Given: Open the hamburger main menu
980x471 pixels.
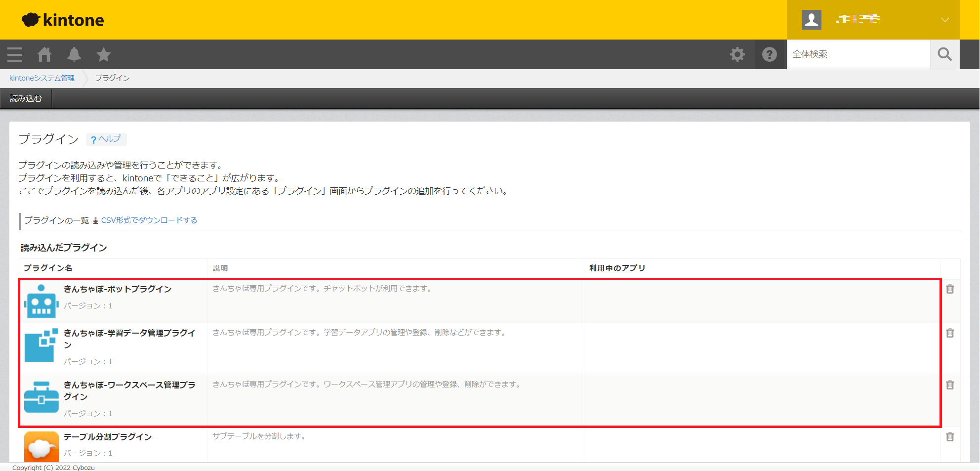Looking at the screenshot, I should tap(15, 54).
